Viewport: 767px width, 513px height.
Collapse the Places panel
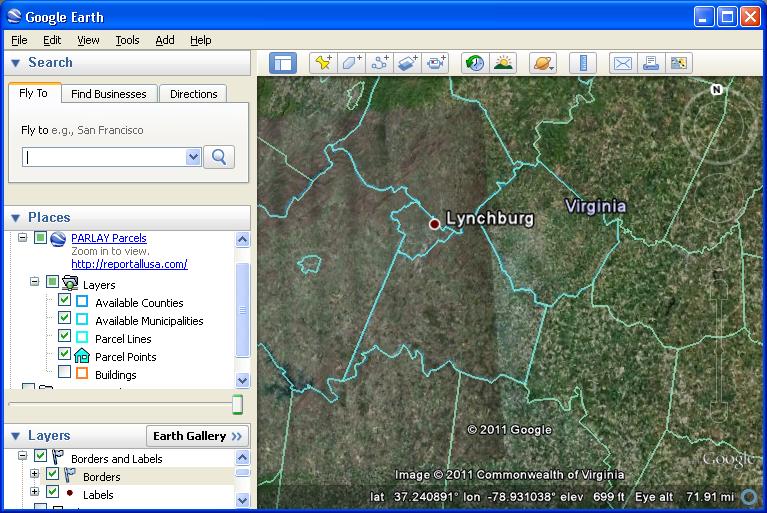pos(16,218)
